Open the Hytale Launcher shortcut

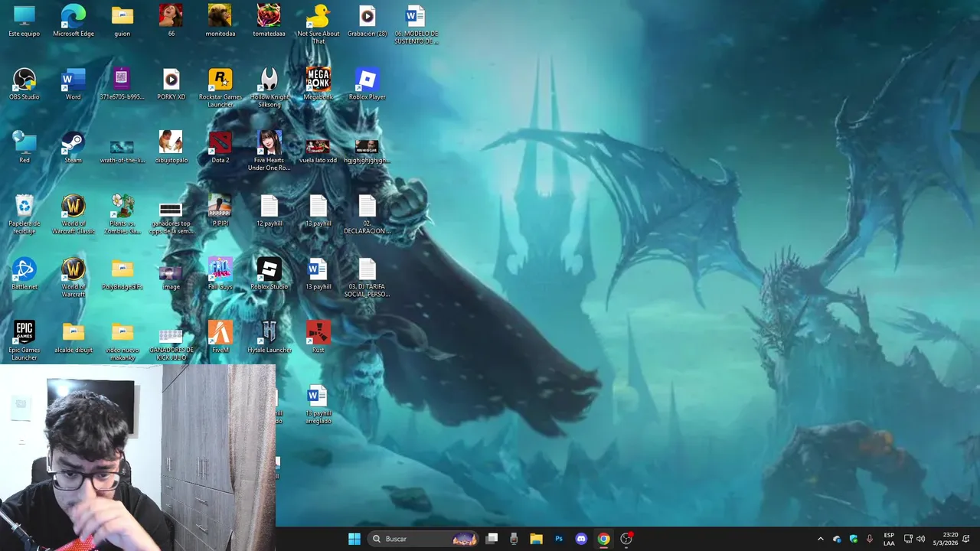tap(269, 337)
